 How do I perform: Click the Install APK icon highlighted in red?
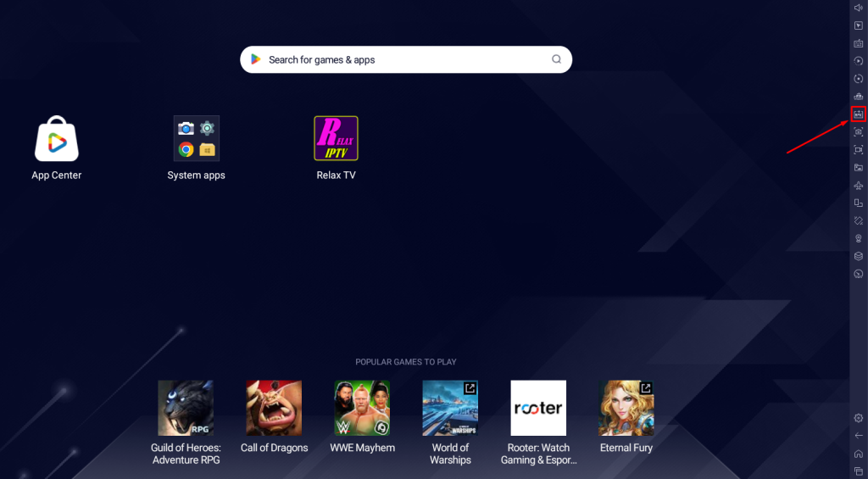pos(858,114)
